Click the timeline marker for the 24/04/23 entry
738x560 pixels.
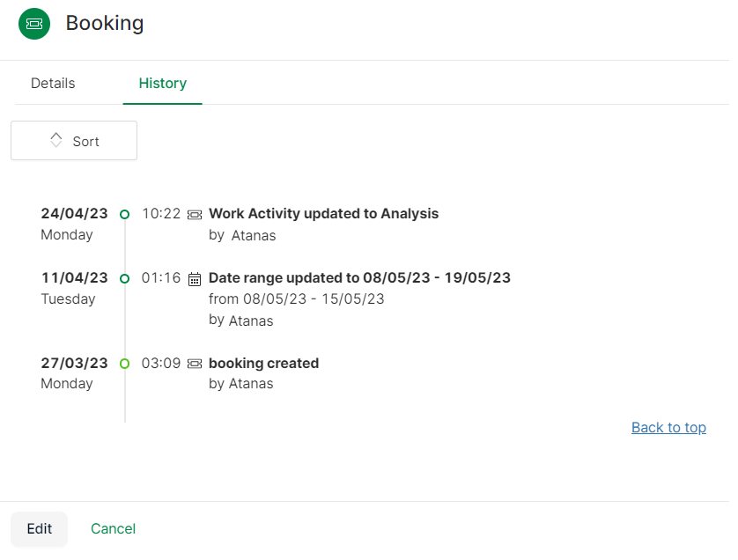(x=124, y=214)
